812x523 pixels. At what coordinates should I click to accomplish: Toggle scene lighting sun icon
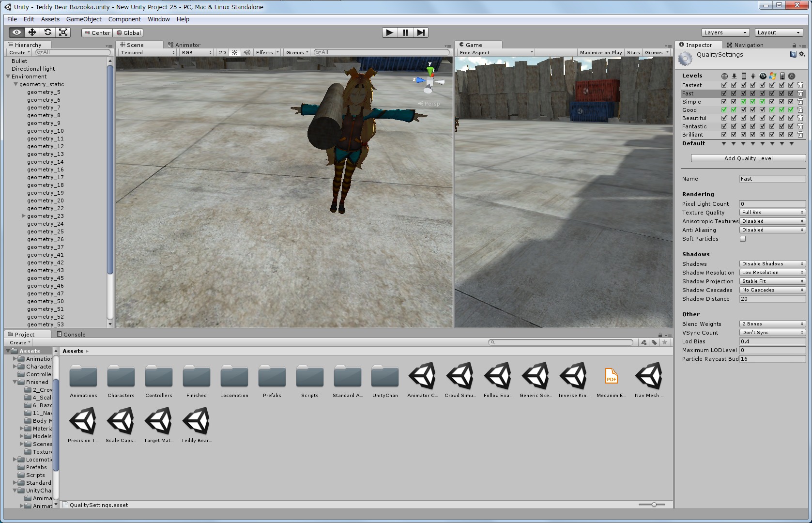235,52
